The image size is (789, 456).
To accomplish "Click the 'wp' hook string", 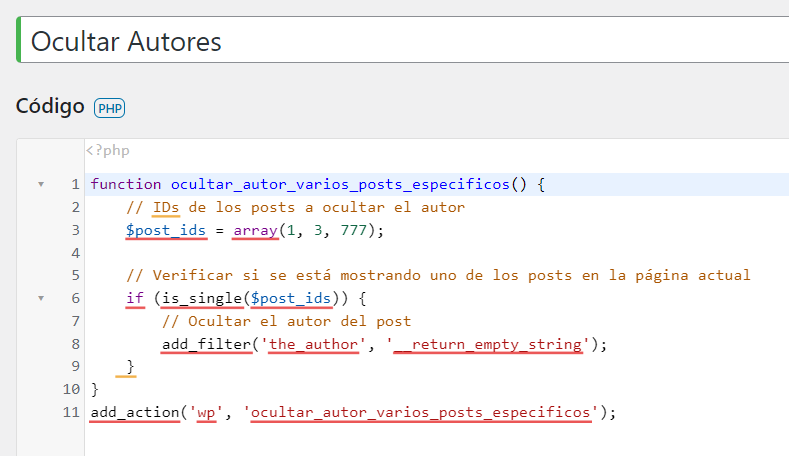I will (206, 412).
